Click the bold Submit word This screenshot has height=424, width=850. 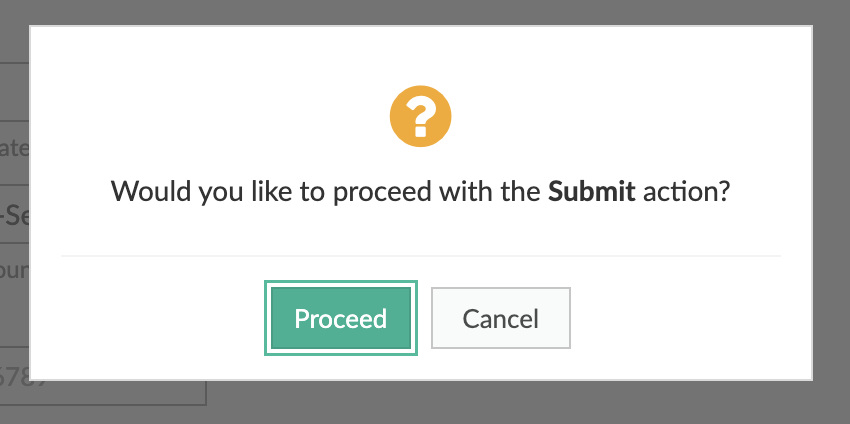pyautogui.click(x=592, y=191)
